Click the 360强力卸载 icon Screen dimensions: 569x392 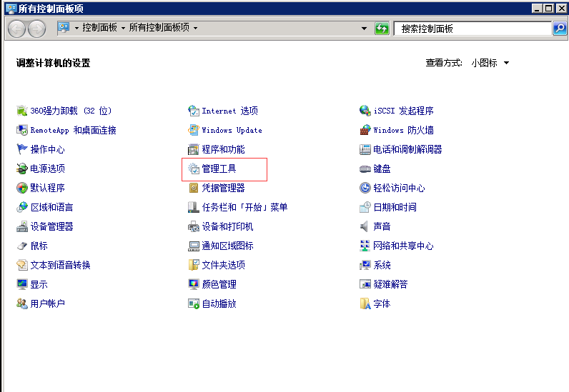click(x=22, y=111)
